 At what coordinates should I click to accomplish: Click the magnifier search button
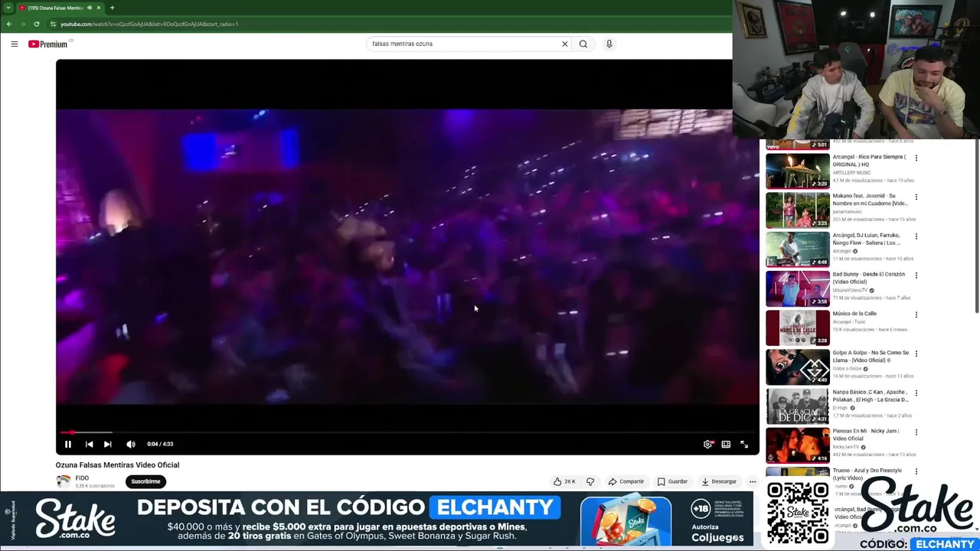pyautogui.click(x=583, y=44)
